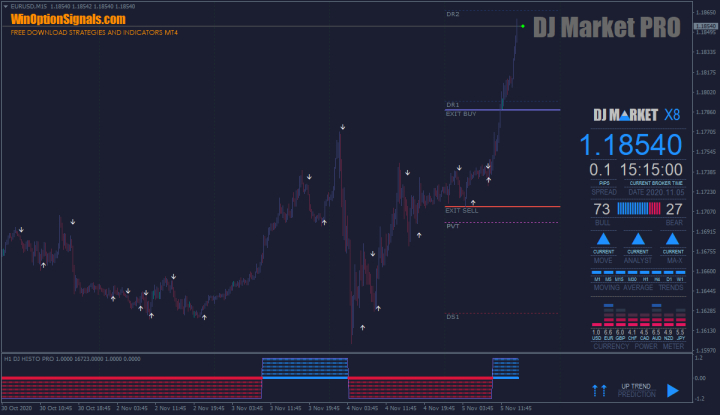The height and width of the screenshot is (415, 720).
Task: Click the blue triangle in DJ MARKET logo
Action: coord(624,116)
